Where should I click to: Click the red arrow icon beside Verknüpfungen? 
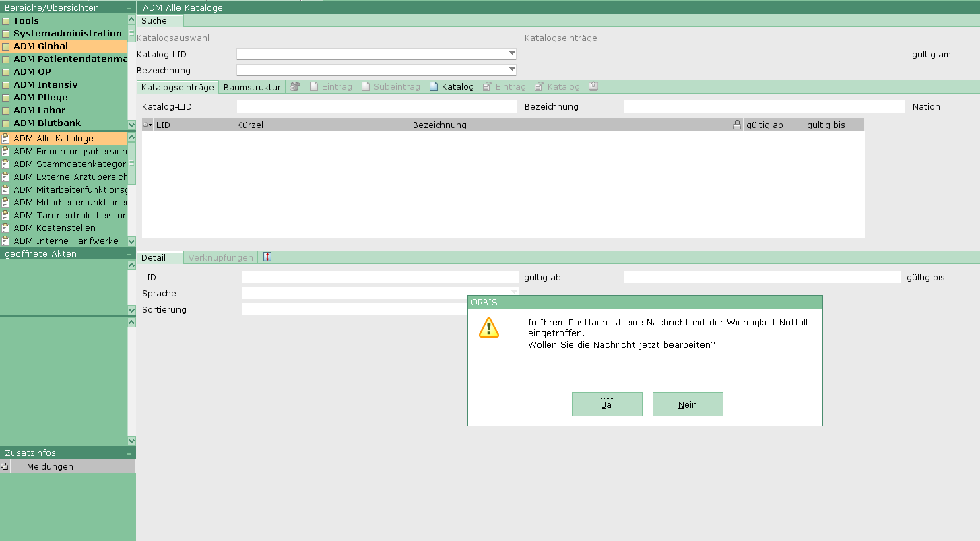tap(267, 257)
